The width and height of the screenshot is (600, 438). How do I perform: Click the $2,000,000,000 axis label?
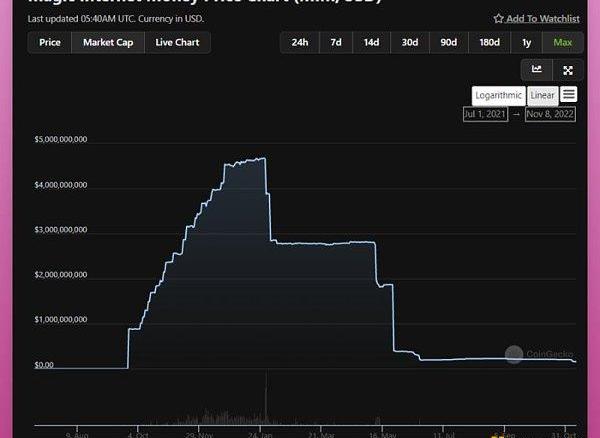coord(61,275)
